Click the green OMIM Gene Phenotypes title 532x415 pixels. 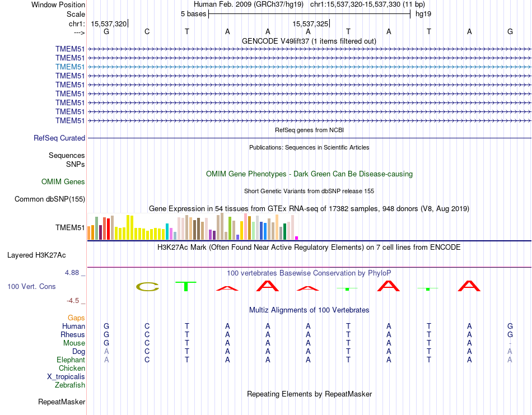310,174
